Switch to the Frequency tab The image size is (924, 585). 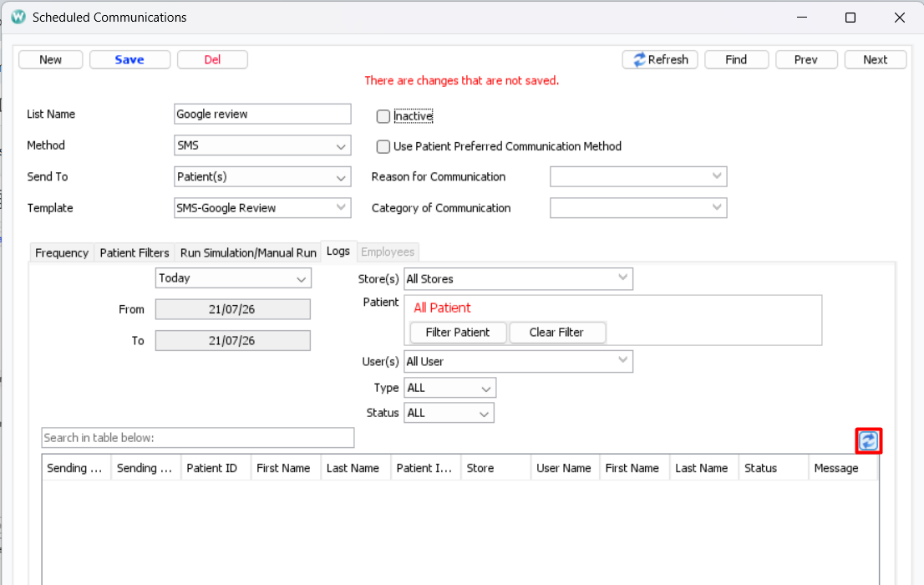(x=62, y=253)
